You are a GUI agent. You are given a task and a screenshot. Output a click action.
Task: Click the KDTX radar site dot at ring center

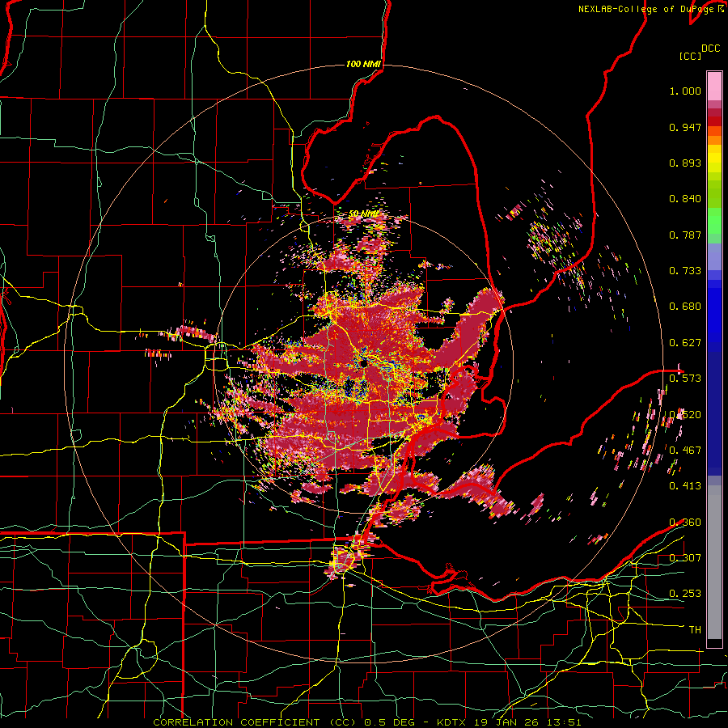point(363,363)
